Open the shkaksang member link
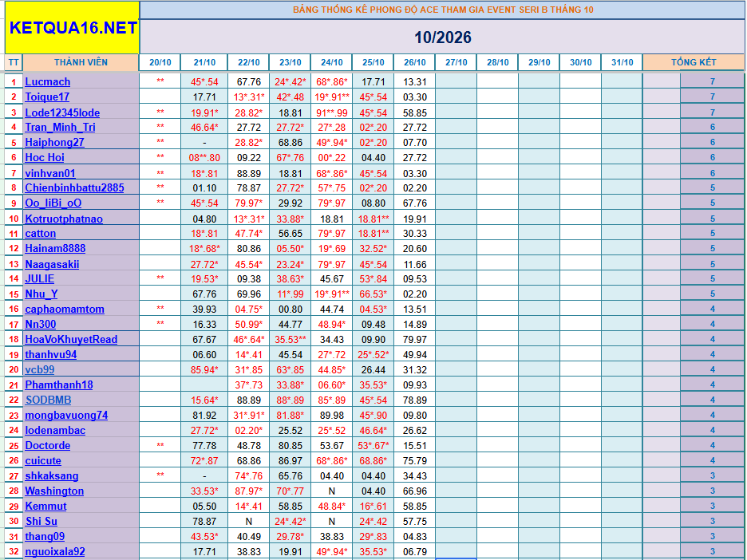 click(x=52, y=476)
